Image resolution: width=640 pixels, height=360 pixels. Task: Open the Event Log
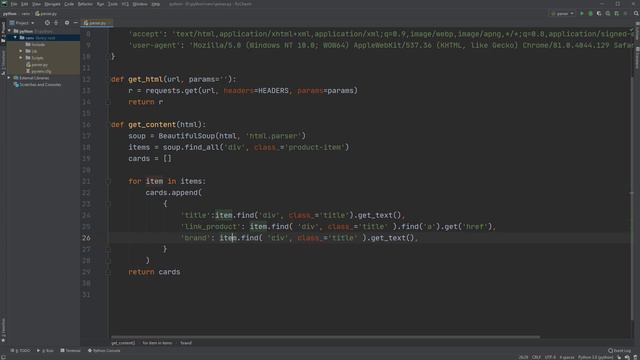pos(619,351)
